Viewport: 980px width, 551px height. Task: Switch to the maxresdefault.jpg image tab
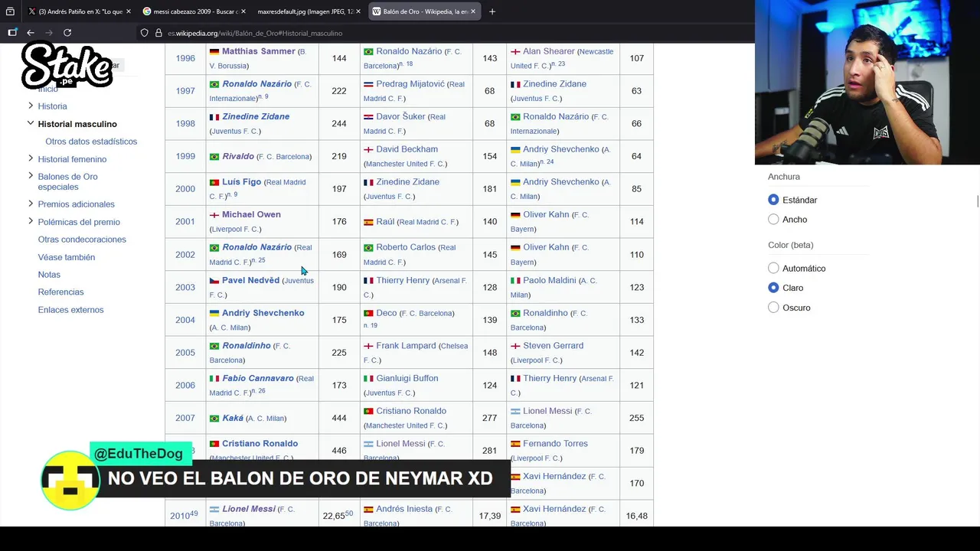point(304,11)
